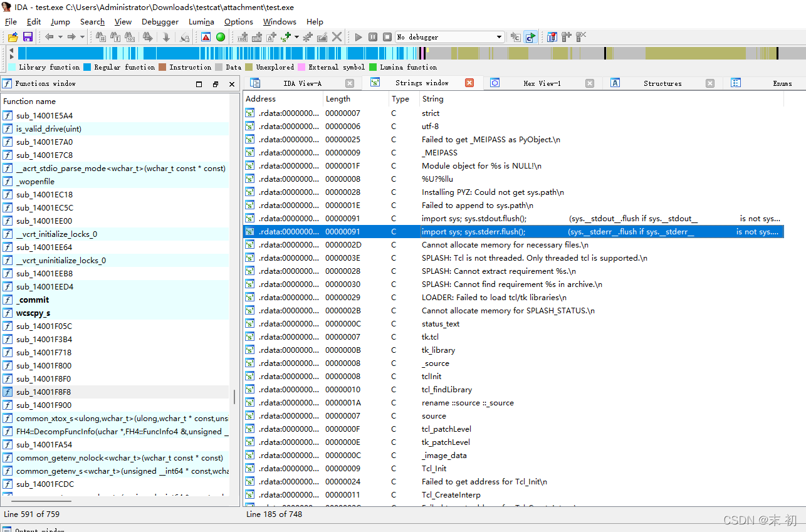This screenshot has height=532, width=806.
Task: Click the search immediate value binoculars icon
Action: [x=102, y=37]
